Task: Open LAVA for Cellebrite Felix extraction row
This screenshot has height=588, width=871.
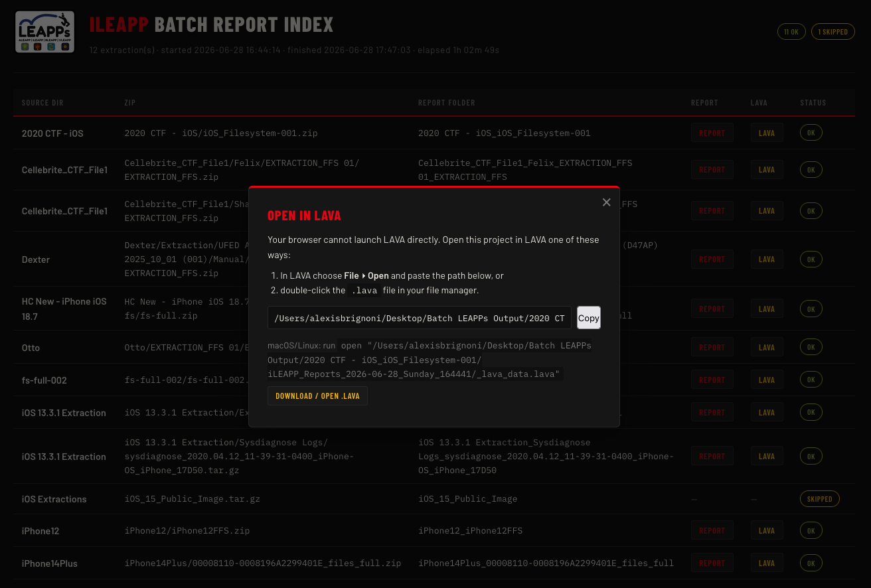Action: click(x=767, y=169)
